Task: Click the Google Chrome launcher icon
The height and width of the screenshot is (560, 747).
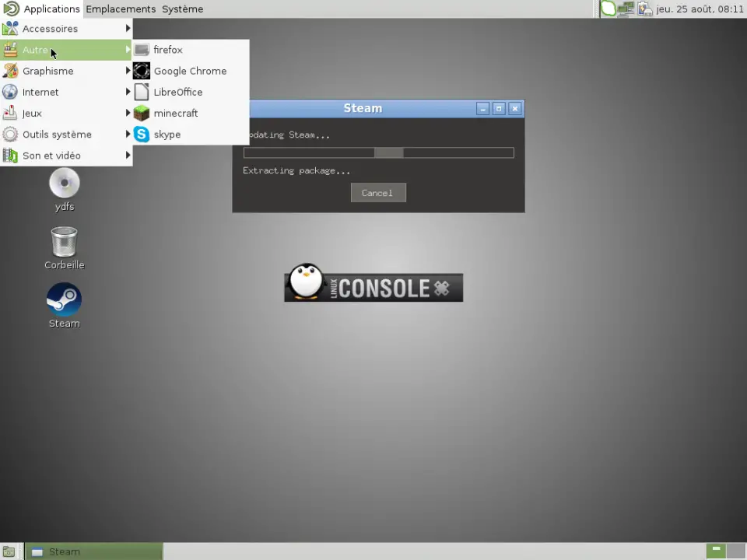Action: (142, 71)
